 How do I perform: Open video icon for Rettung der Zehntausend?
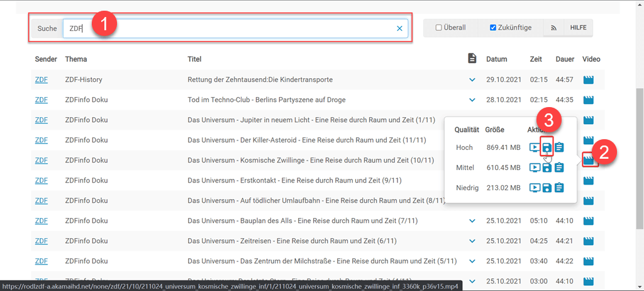[589, 80]
